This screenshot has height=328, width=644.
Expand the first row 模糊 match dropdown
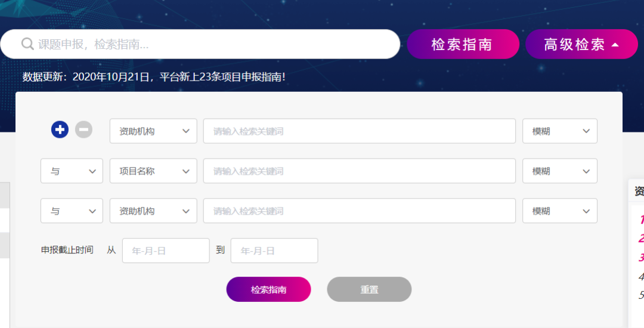click(x=559, y=131)
